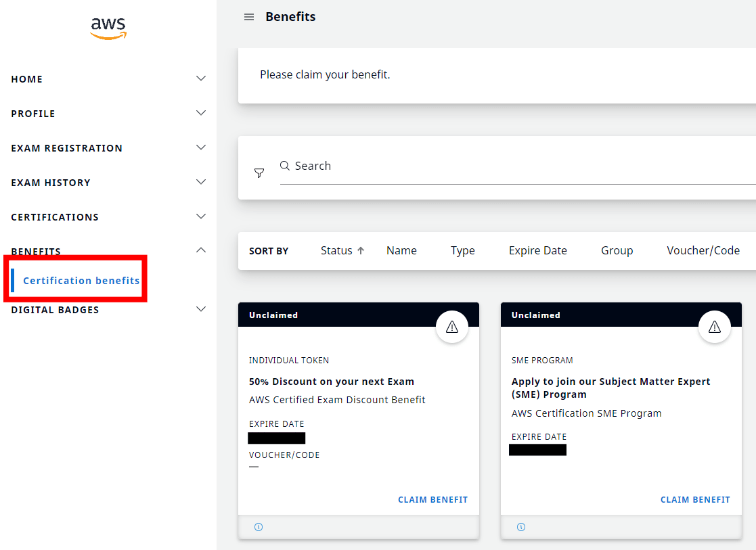Screen dimensions: 756x550
Task: Sort benefits by Group
Action: (x=617, y=251)
